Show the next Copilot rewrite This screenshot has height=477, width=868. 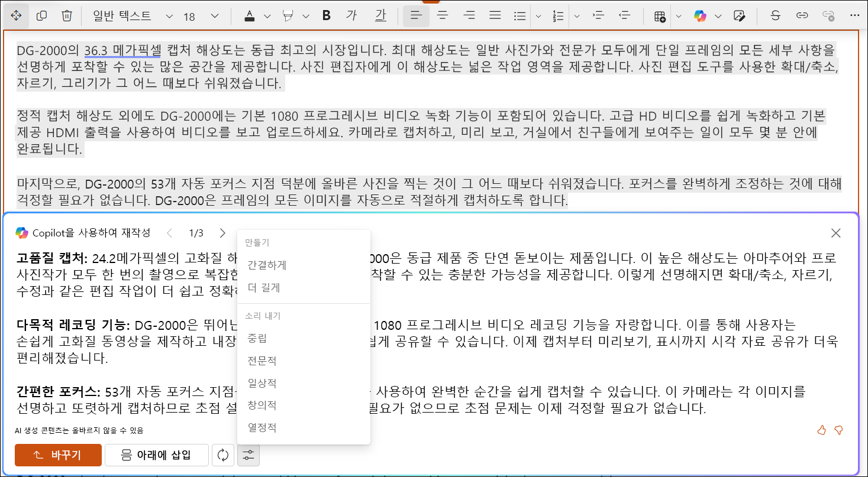pyautogui.click(x=222, y=233)
